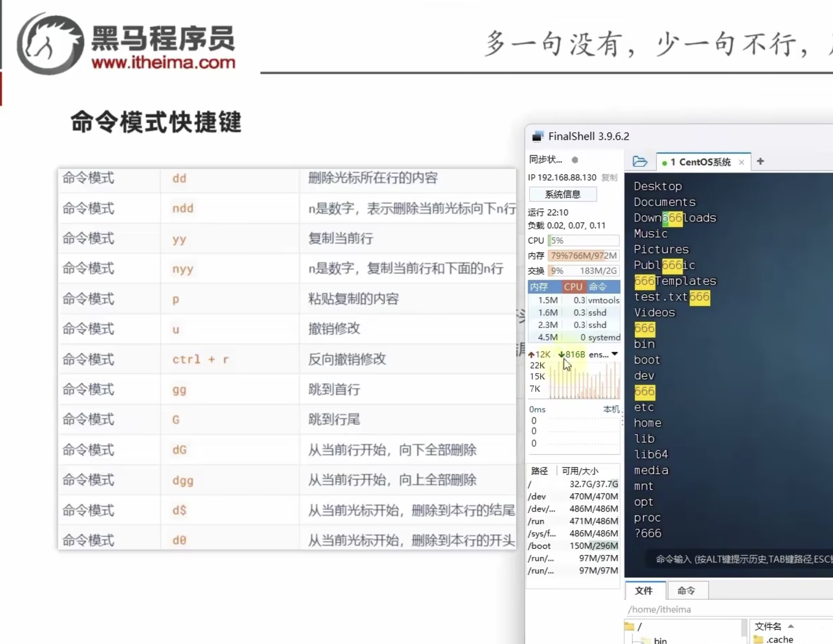Click the sync status indicator dot
Viewport: 833px width, 644px height.
click(575, 160)
